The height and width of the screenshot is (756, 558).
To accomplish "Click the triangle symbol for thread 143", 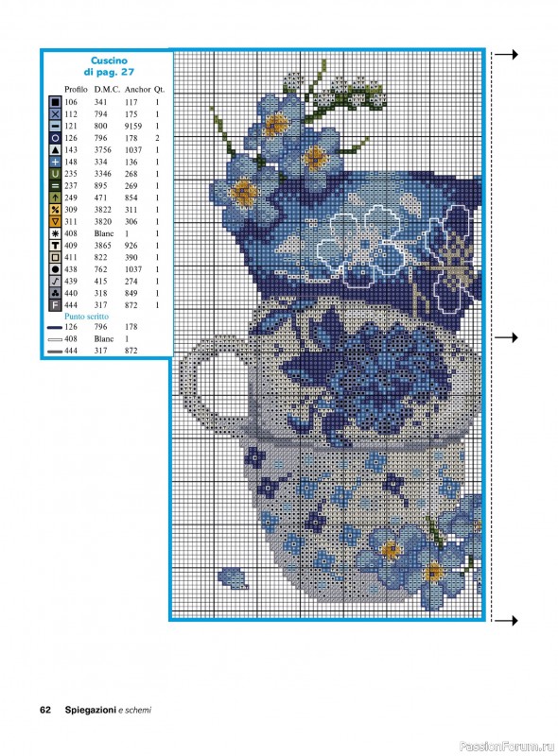I will (55, 150).
